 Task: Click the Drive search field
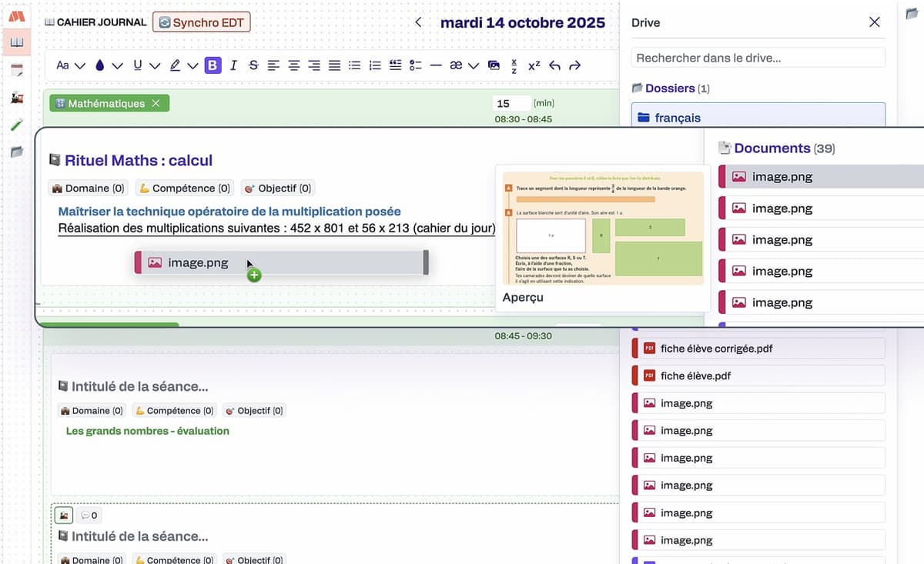[x=758, y=58]
